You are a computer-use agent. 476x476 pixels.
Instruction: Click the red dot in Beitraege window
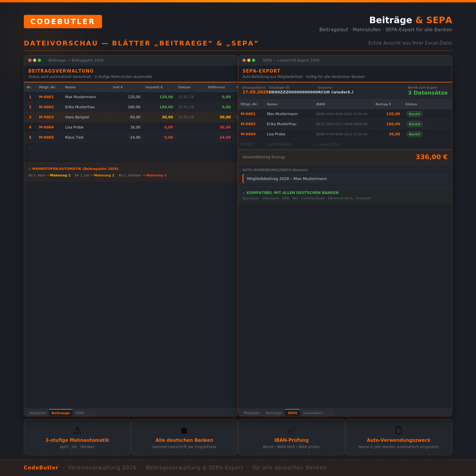tap(30, 60)
